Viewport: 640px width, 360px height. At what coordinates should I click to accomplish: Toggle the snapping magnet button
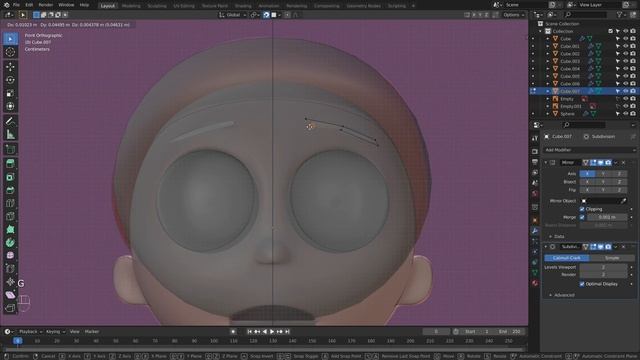pos(266,15)
